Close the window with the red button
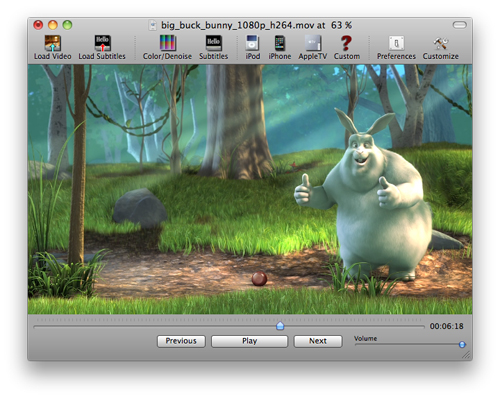This screenshot has height=399, width=500. 38,25
